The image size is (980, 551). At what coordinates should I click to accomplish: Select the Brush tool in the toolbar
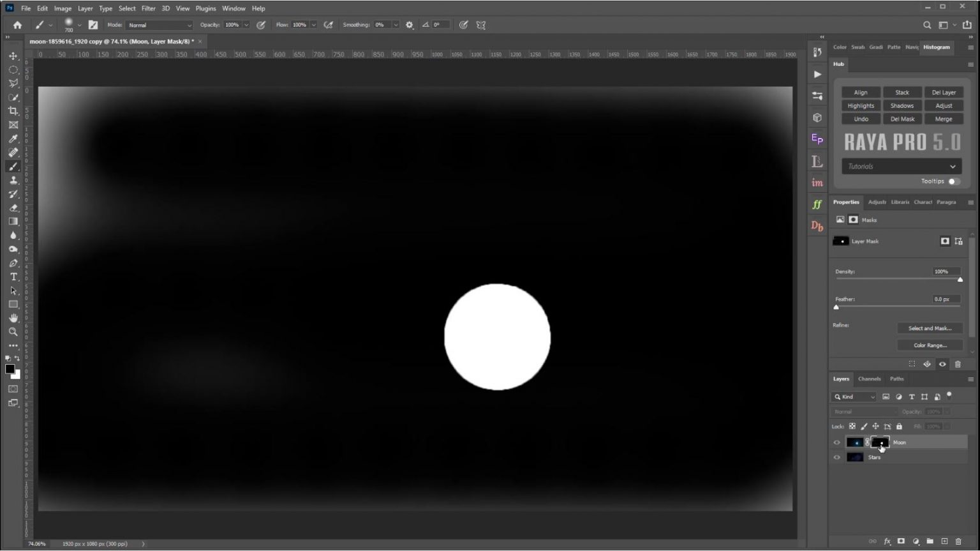(x=12, y=166)
